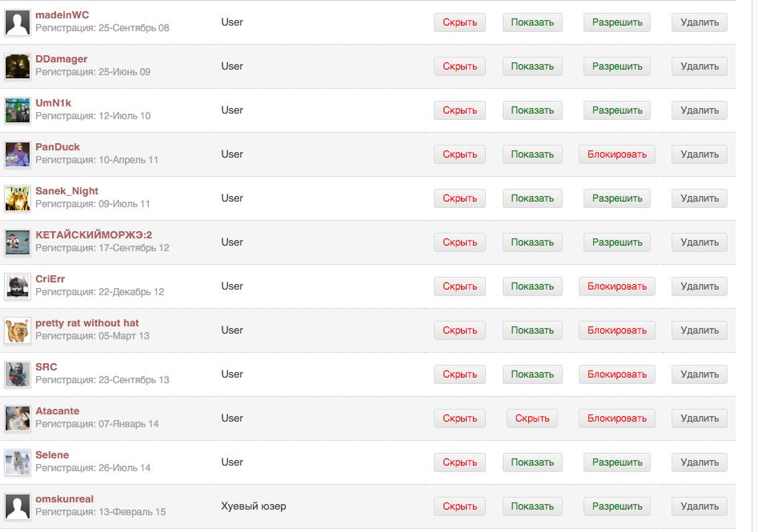Viewport: 758px width, 532px height.
Task: Click the second Скрыть button for Atacante
Action: [532, 418]
